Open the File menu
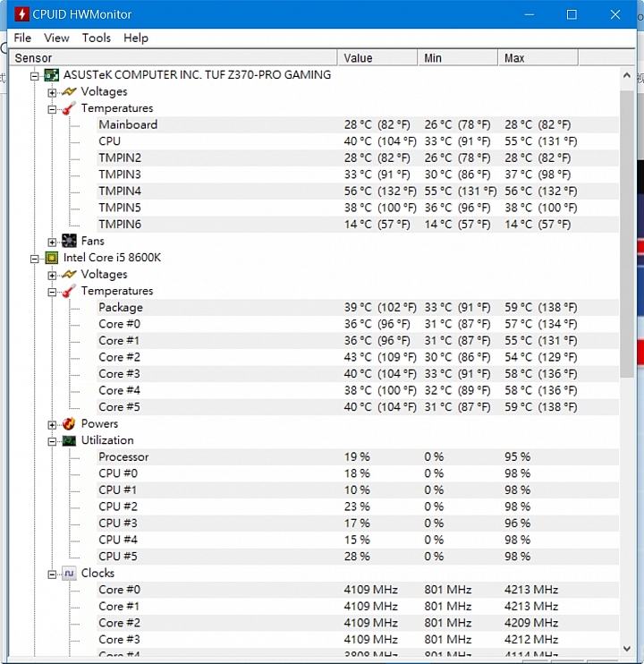Viewport: 644px width, 664px height. coord(22,38)
